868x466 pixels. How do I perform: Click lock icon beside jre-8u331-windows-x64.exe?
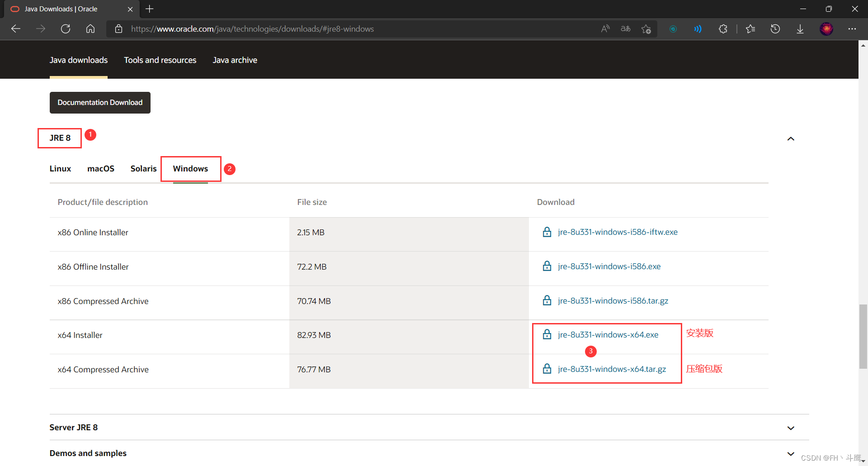pyautogui.click(x=547, y=334)
